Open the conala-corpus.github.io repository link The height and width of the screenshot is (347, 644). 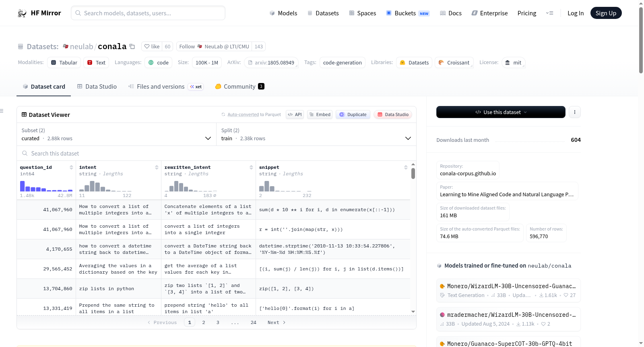468,174
